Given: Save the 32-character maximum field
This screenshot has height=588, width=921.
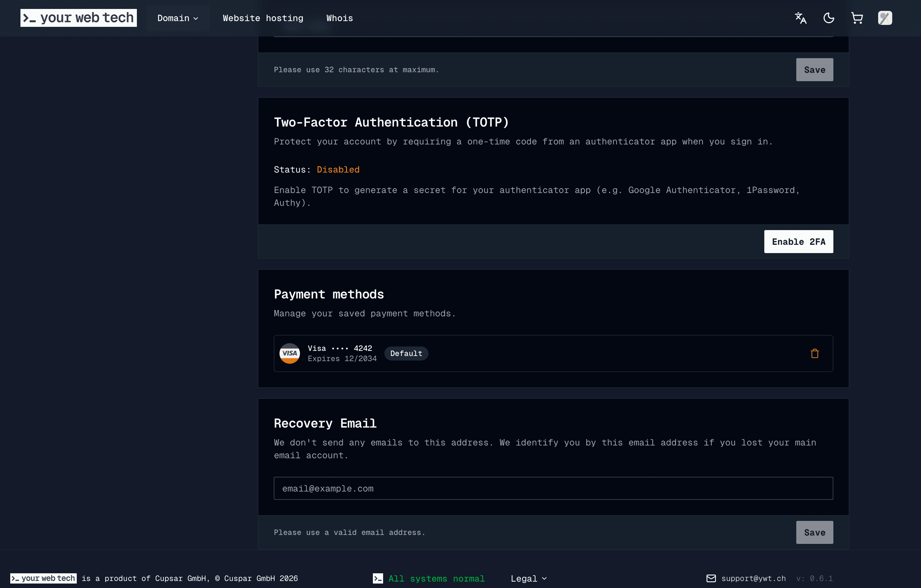Looking at the screenshot, I should pyautogui.click(x=815, y=70).
